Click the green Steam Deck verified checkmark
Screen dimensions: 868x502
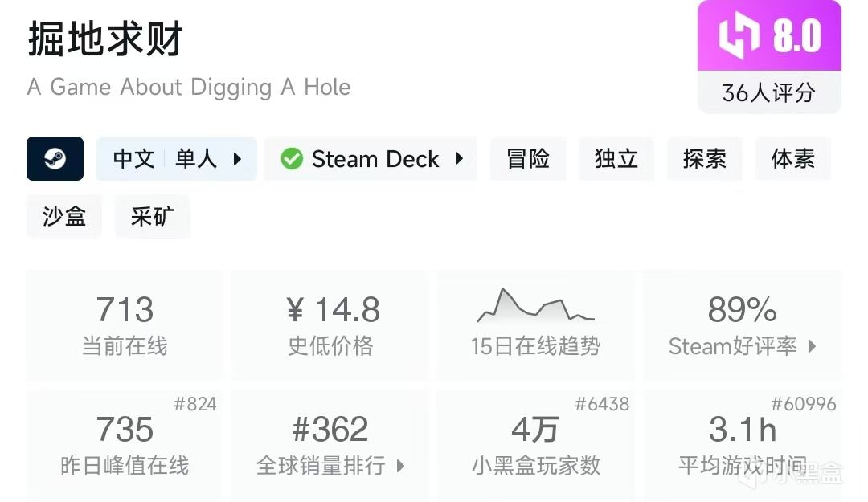coord(292,159)
